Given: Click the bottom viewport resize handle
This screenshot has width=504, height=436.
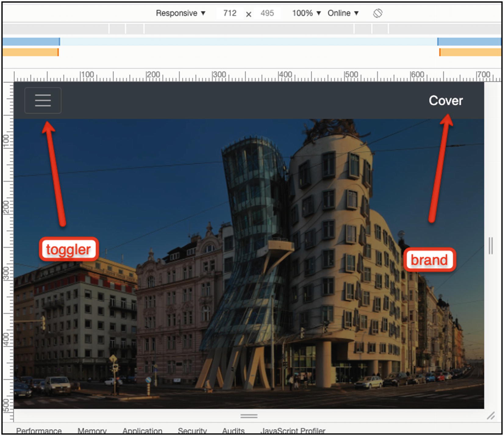Looking at the screenshot, I should [249, 416].
